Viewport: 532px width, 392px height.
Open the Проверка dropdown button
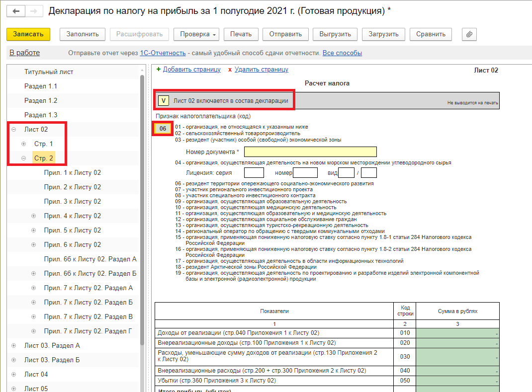[x=196, y=34]
